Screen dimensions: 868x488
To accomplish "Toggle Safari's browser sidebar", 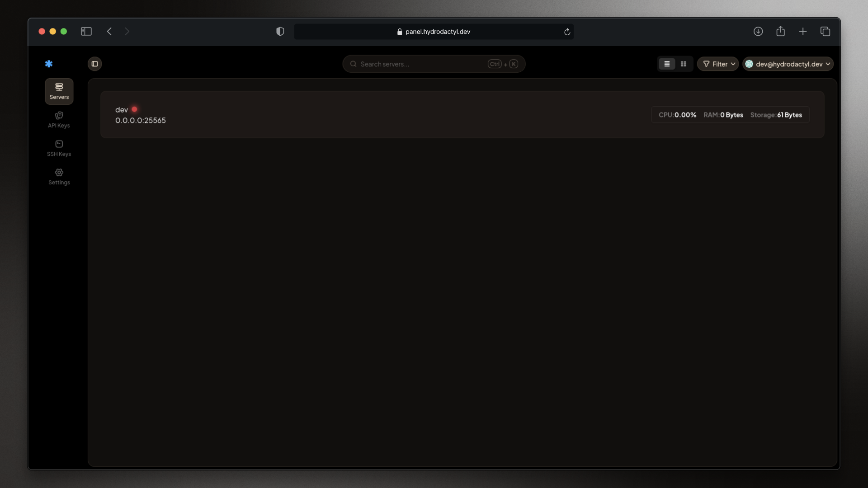I will [x=86, y=31].
